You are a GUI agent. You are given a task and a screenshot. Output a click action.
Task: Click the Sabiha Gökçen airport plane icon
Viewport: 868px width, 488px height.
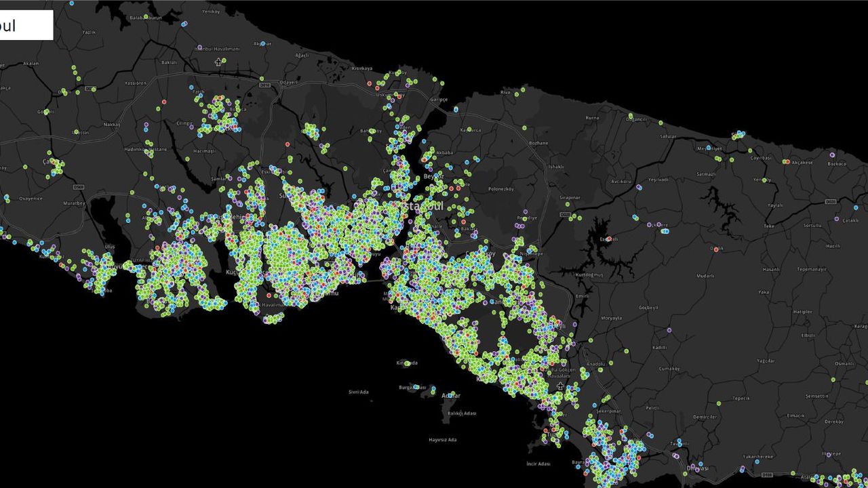point(559,386)
